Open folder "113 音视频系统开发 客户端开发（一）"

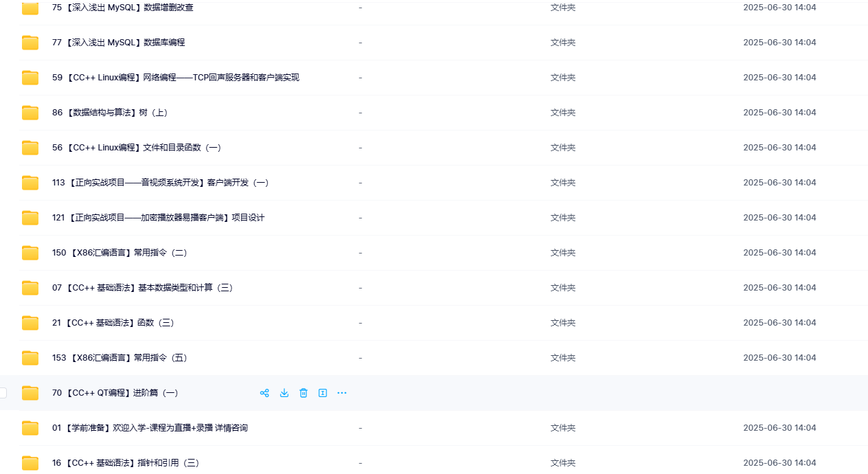161,182
